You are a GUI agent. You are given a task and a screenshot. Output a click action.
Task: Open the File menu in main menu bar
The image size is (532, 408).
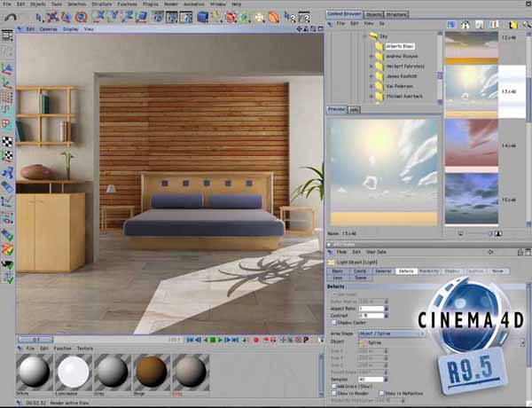click(6, 4)
